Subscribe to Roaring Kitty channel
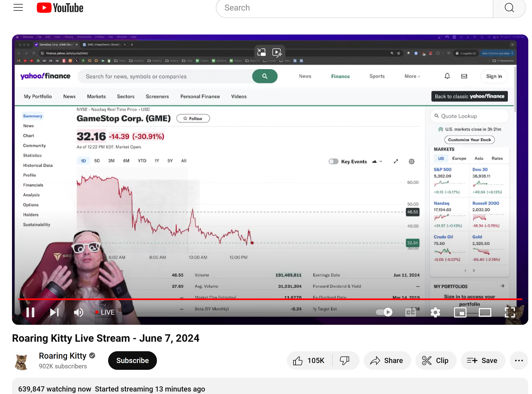Screen dimensions: 532x394 point(133,360)
